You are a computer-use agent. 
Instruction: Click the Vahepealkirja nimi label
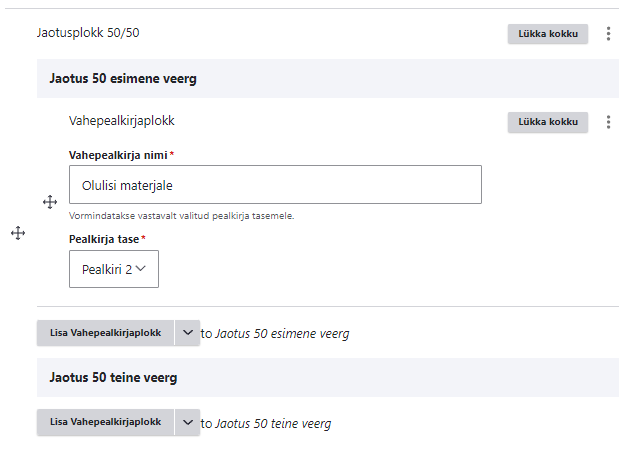click(x=118, y=155)
